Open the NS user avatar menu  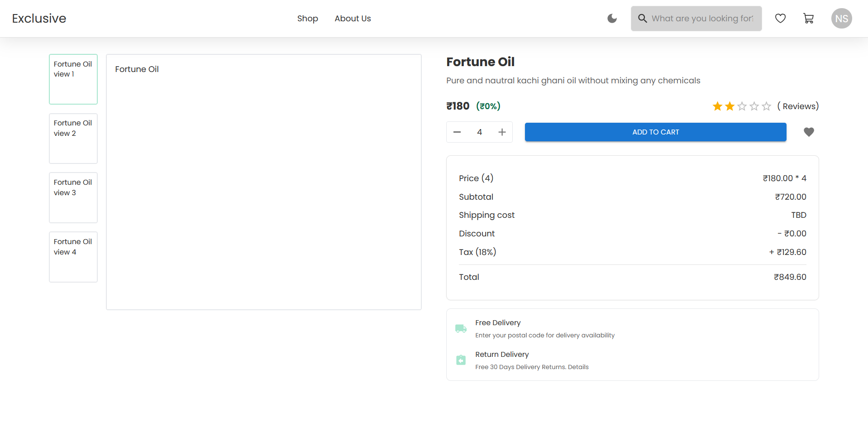[841, 19]
